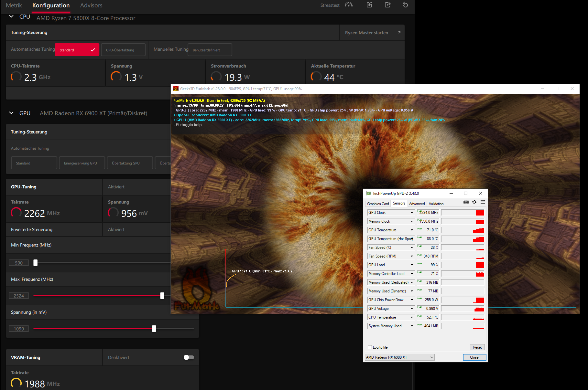Click the Min Frequenz slider handle
Screen dimensions: 588x390
pyautogui.click(x=36, y=263)
